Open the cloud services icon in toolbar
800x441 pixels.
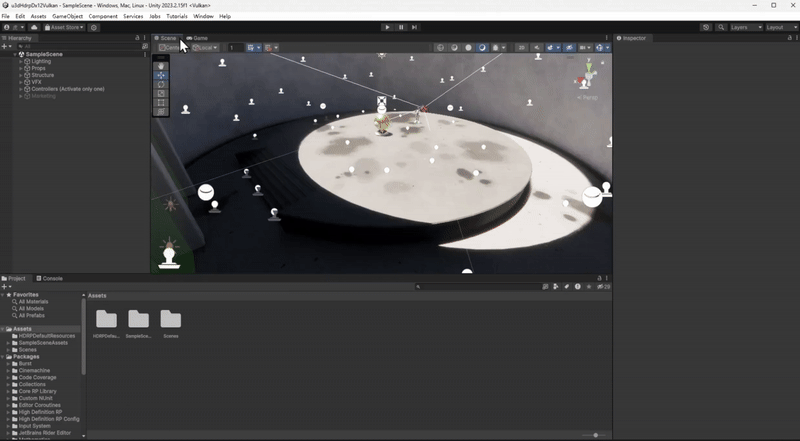coord(34,27)
